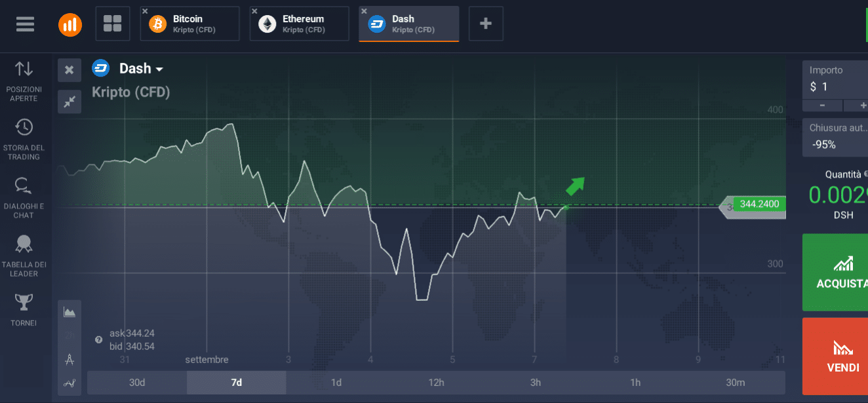Select the 12h timeframe
Viewport: 868px width, 403px height.
tap(436, 383)
